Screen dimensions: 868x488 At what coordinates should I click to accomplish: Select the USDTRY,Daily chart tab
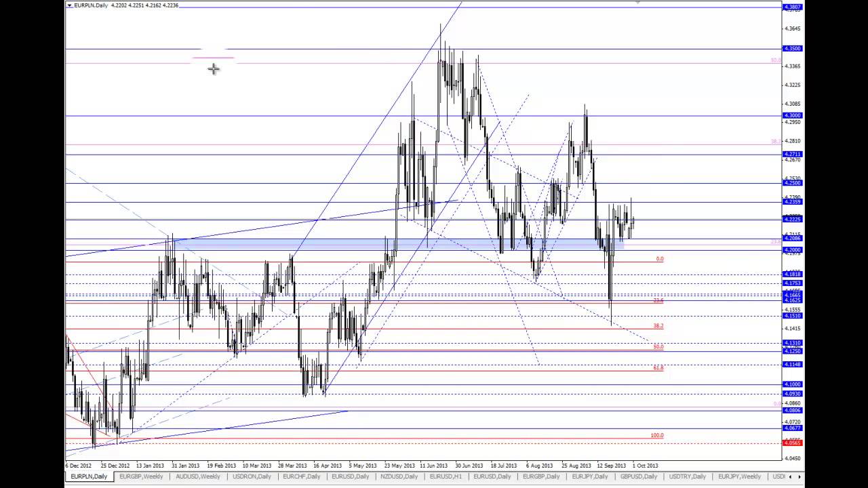point(688,476)
